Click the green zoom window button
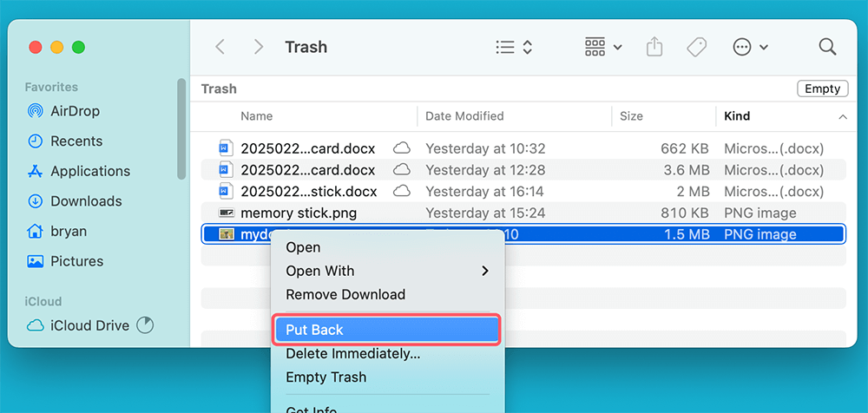 click(x=79, y=47)
